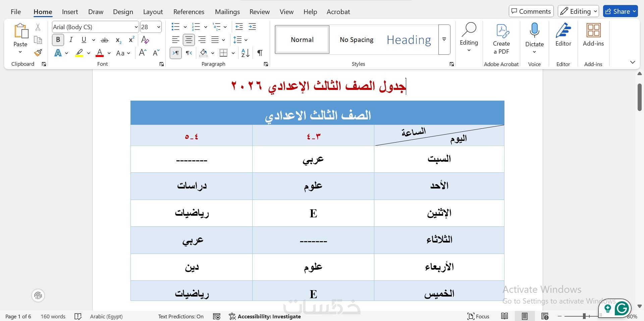This screenshot has width=644, height=321.
Task: Switch to the Insert tab
Action: point(70,12)
